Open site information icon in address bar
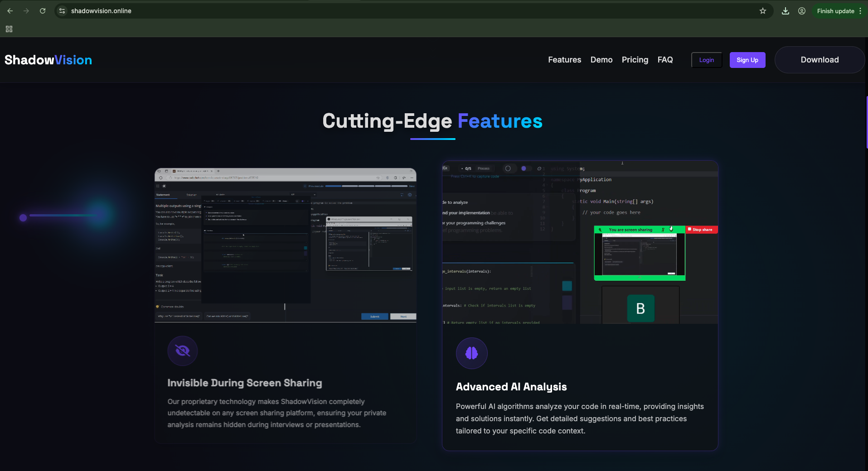The width and height of the screenshot is (868, 471). point(63,11)
